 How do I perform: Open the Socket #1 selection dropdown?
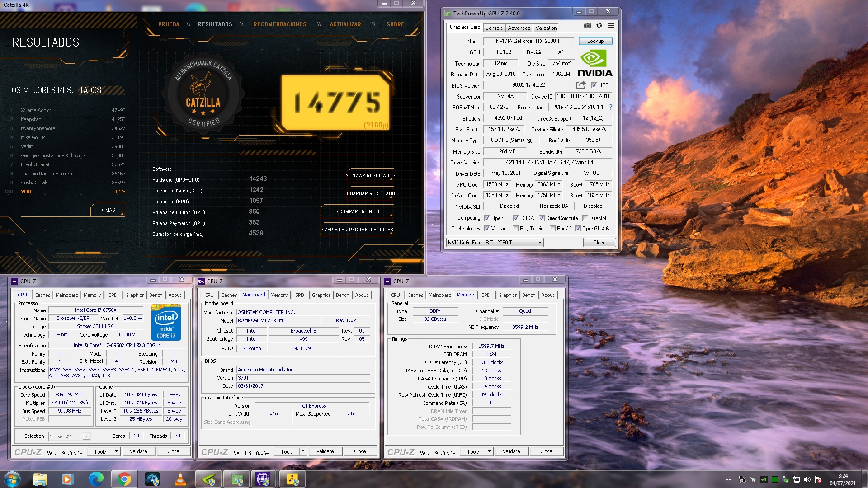[69, 436]
